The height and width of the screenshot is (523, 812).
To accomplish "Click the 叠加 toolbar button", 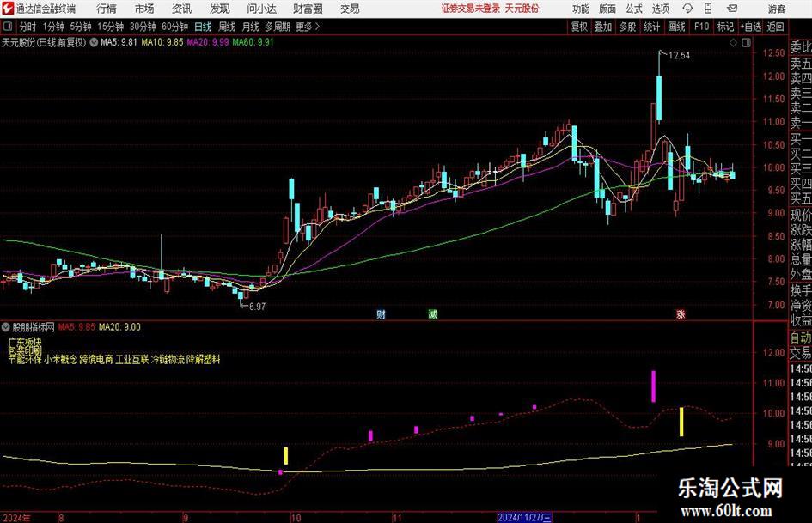I will (x=603, y=27).
